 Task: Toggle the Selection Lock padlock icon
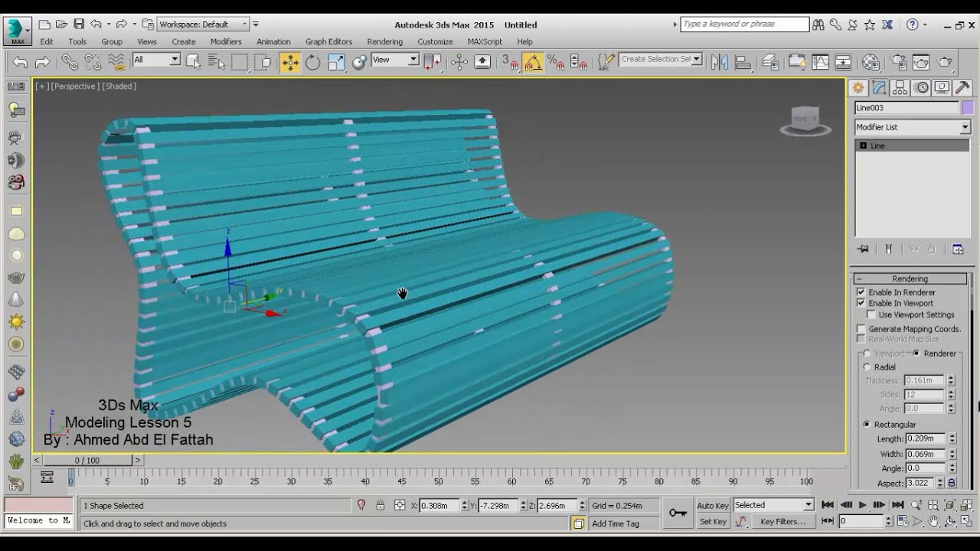pos(381,505)
